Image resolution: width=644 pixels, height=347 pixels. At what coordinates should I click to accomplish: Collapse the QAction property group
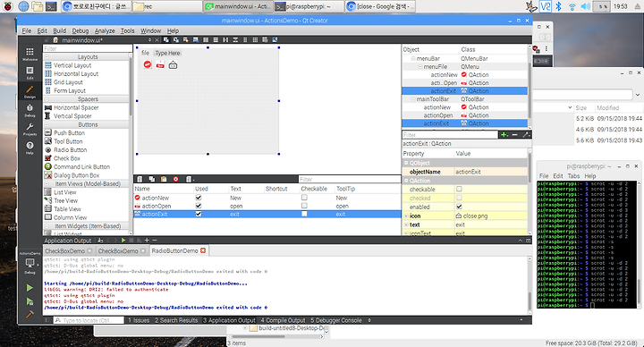tap(406, 181)
